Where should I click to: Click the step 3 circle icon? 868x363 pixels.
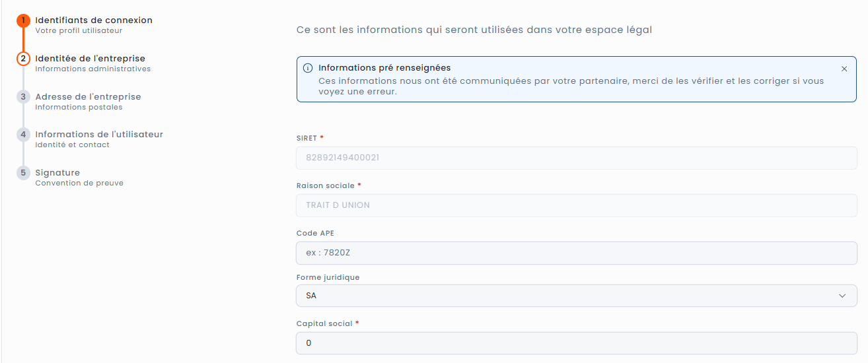click(x=23, y=97)
